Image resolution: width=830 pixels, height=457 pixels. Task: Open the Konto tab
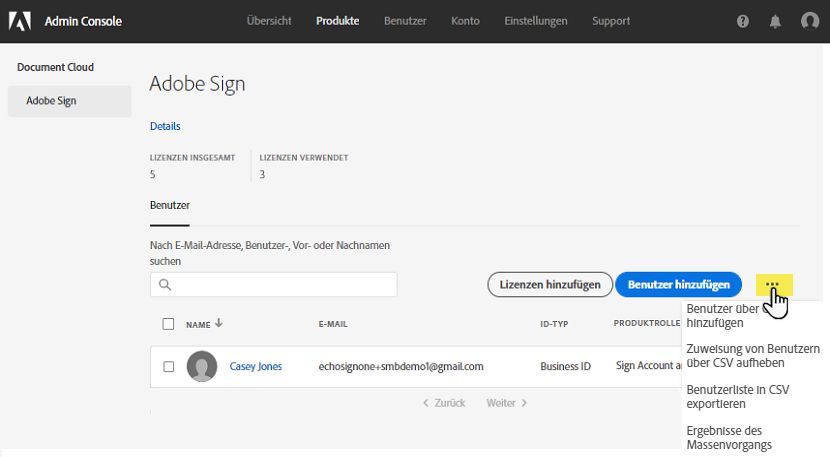click(465, 21)
